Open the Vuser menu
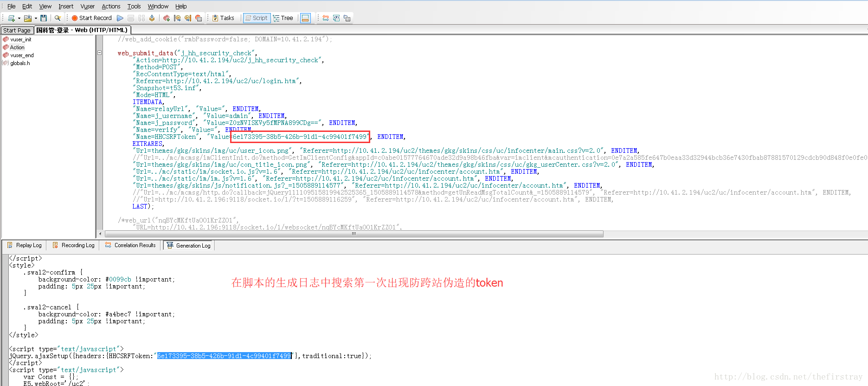This screenshot has width=868, height=386. [88, 6]
